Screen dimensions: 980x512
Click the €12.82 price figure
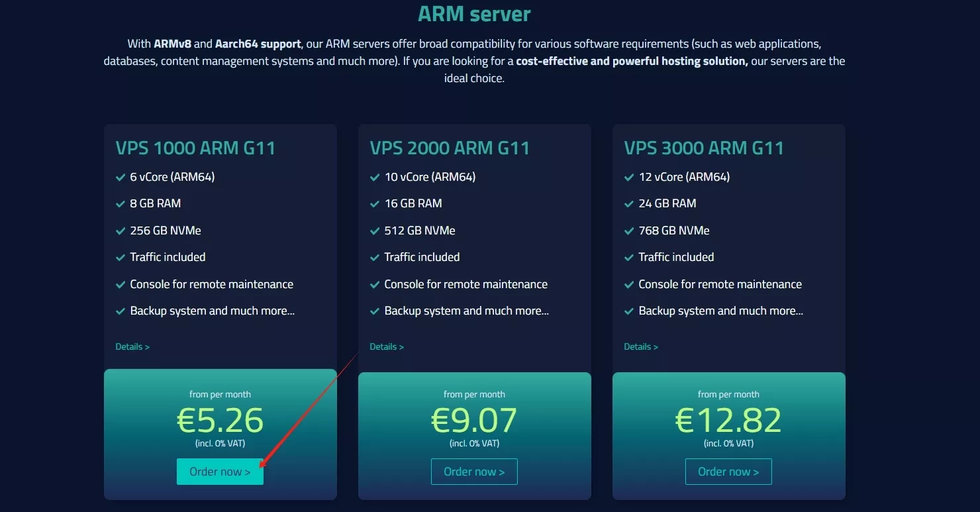pos(728,420)
